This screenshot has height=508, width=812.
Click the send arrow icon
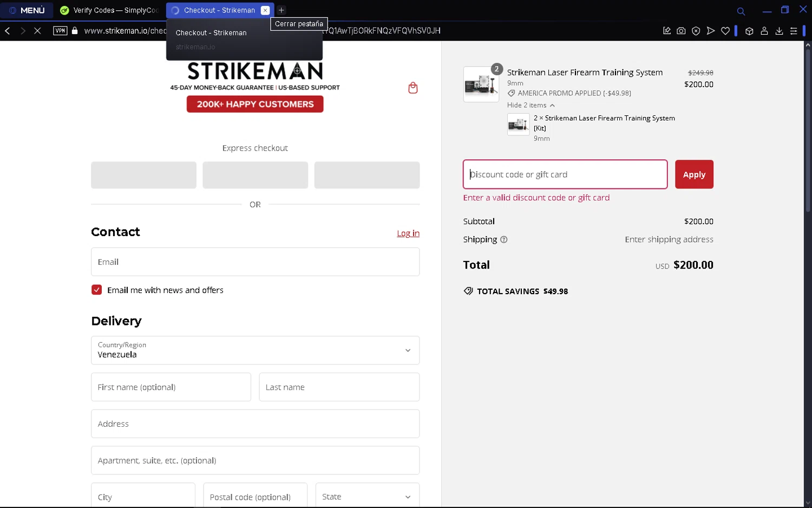711,31
